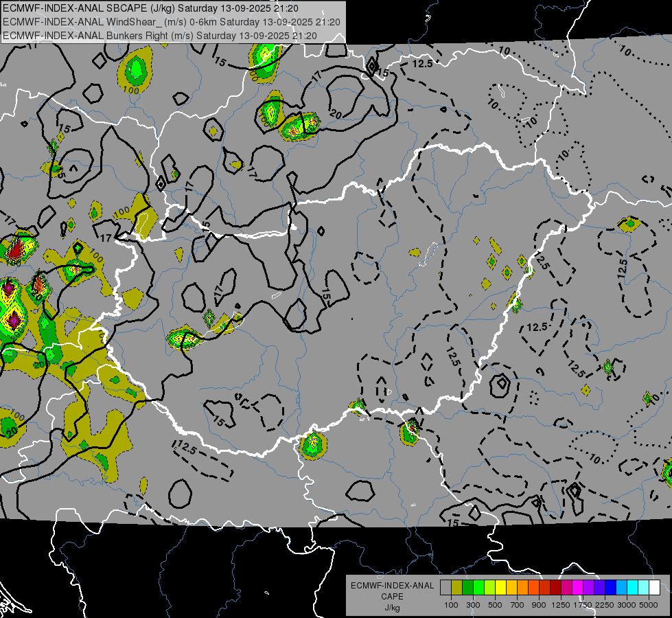Image resolution: width=672 pixels, height=618 pixels.
Task: Click the 900 tick under legend scale
Action: [x=539, y=605]
